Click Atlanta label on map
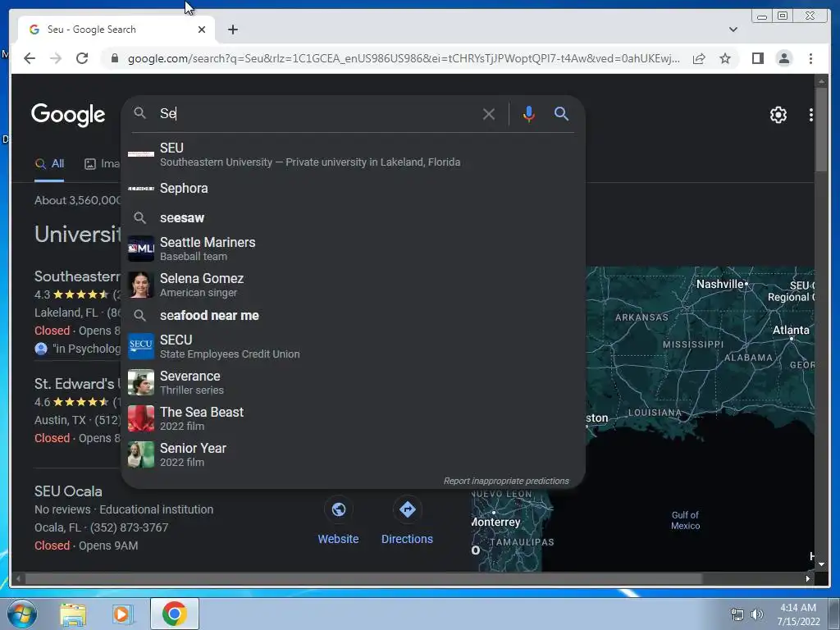The image size is (840, 630). coord(791,330)
